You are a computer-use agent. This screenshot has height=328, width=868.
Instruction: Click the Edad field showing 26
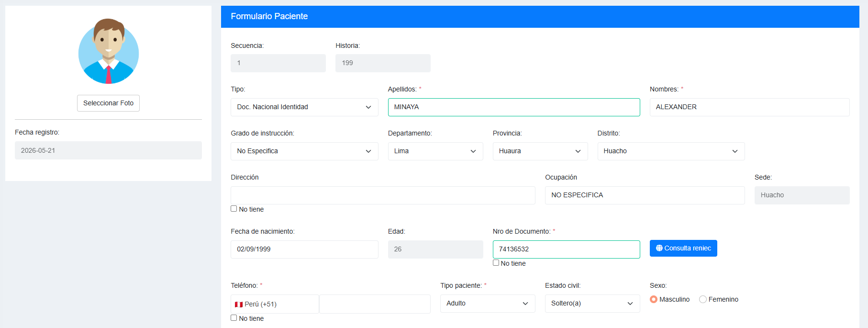pyautogui.click(x=435, y=249)
